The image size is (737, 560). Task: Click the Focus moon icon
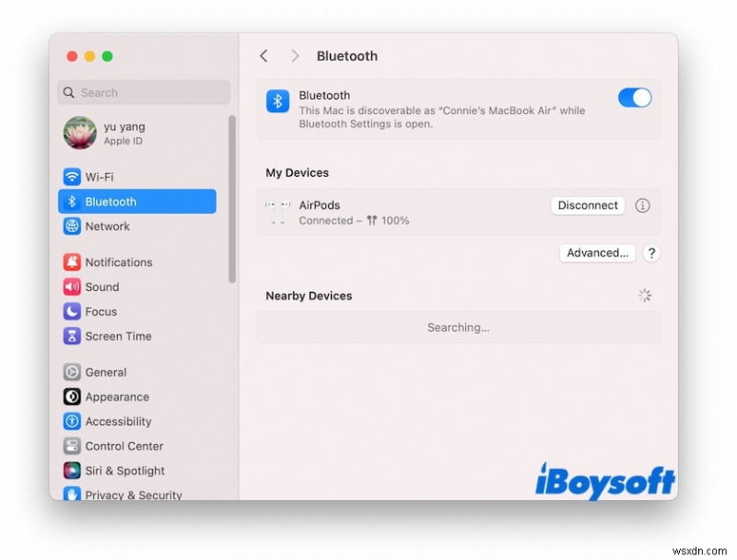tap(72, 311)
